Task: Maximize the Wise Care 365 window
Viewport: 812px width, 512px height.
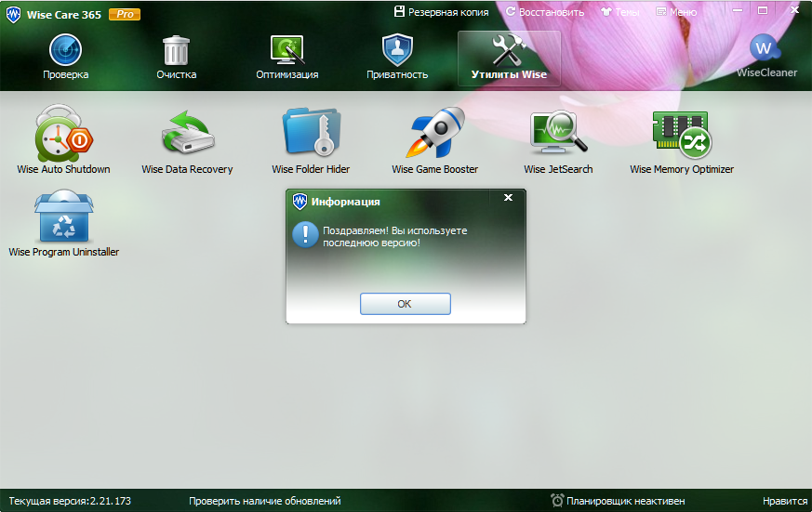Action: click(763, 10)
